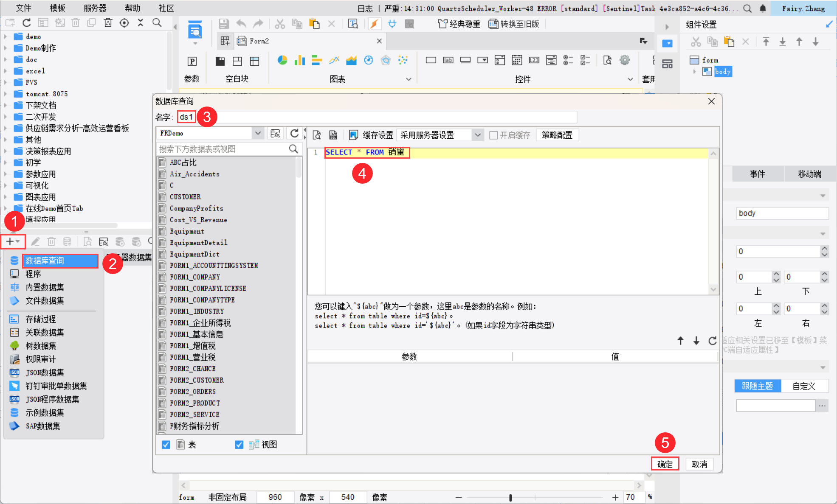Click the refresh icon in file toolbar
Viewport: 837px width, 504px height.
pos(27,23)
